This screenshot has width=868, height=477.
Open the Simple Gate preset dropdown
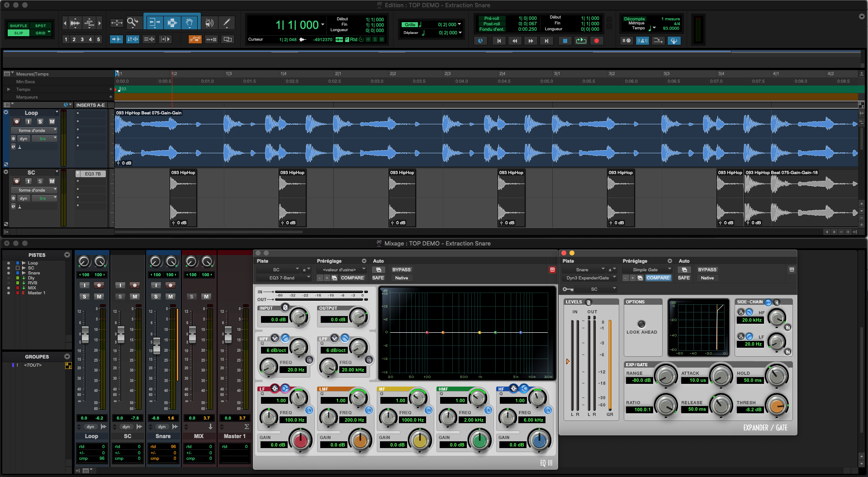(647, 270)
